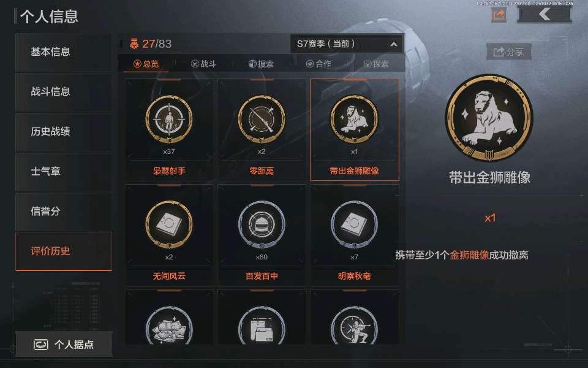Click the 分享 share button
The width and height of the screenshot is (588, 368).
click(x=509, y=52)
